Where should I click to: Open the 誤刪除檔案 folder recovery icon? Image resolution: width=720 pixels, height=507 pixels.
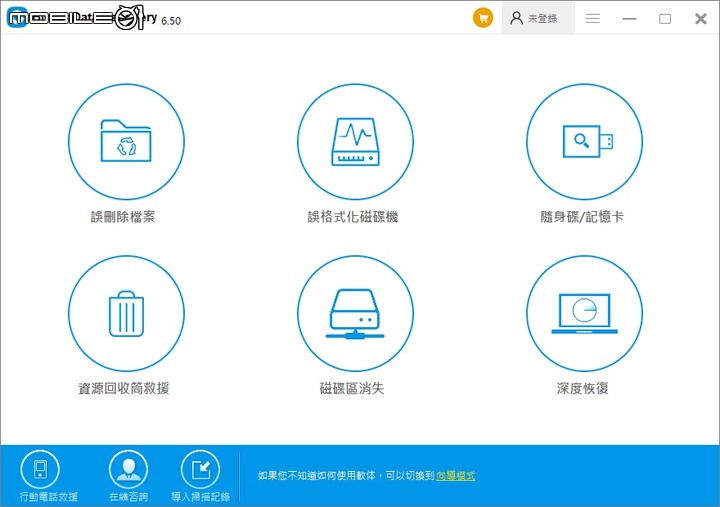[x=126, y=141]
